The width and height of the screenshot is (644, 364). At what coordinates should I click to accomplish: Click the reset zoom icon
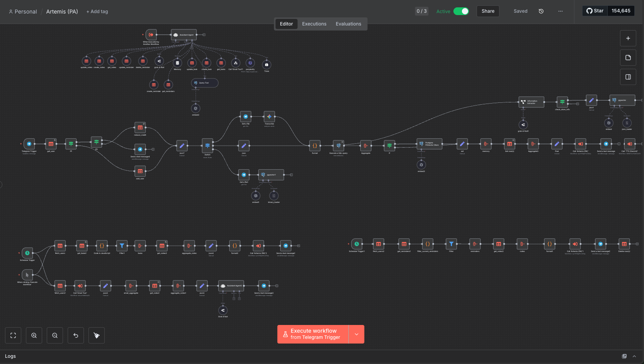(76, 335)
